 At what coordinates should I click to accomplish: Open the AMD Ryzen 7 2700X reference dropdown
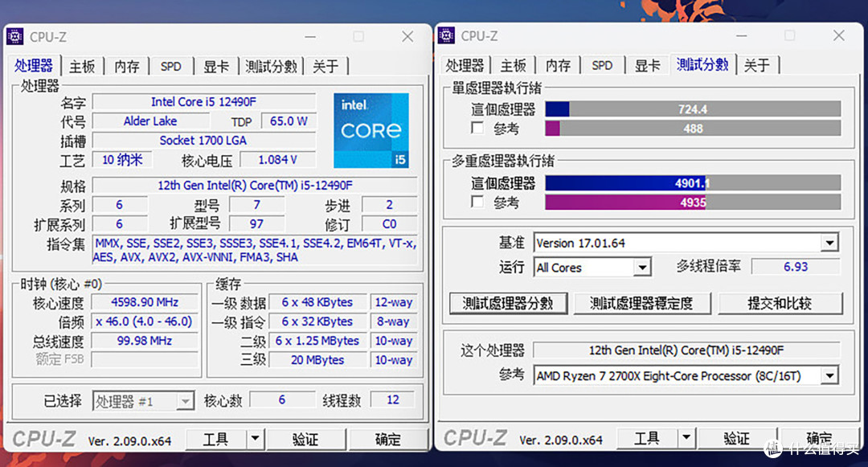pos(829,376)
